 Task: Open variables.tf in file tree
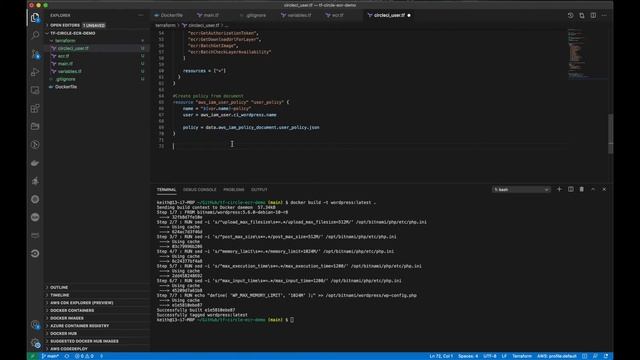97,71
